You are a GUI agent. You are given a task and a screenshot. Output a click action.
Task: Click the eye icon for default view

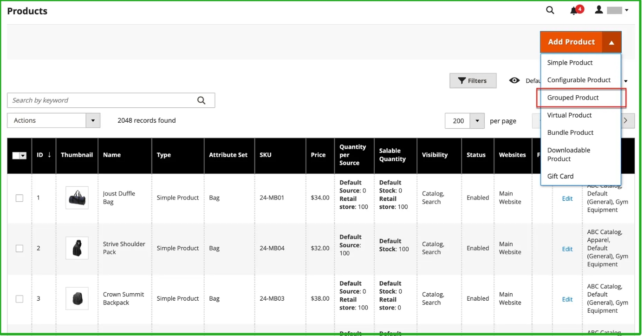(514, 80)
